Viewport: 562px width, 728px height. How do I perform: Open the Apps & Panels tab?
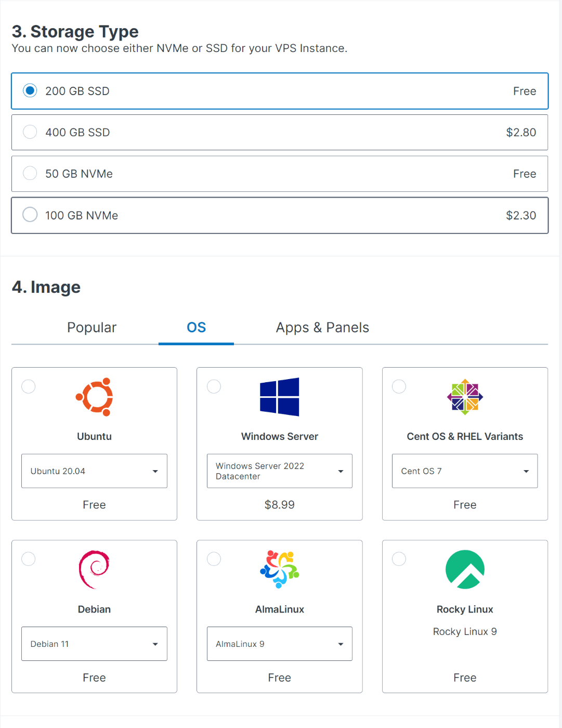[x=322, y=328]
